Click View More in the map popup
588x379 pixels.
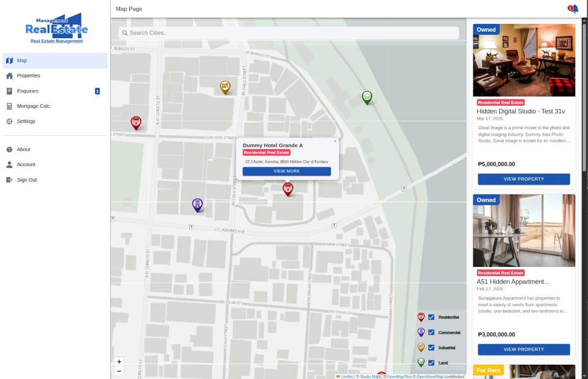coord(287,171)
